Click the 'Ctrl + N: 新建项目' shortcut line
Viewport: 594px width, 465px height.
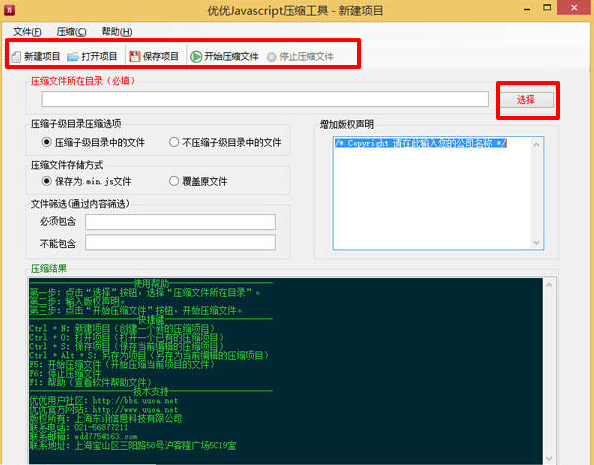pyautogui.click(x=122, y=328)
